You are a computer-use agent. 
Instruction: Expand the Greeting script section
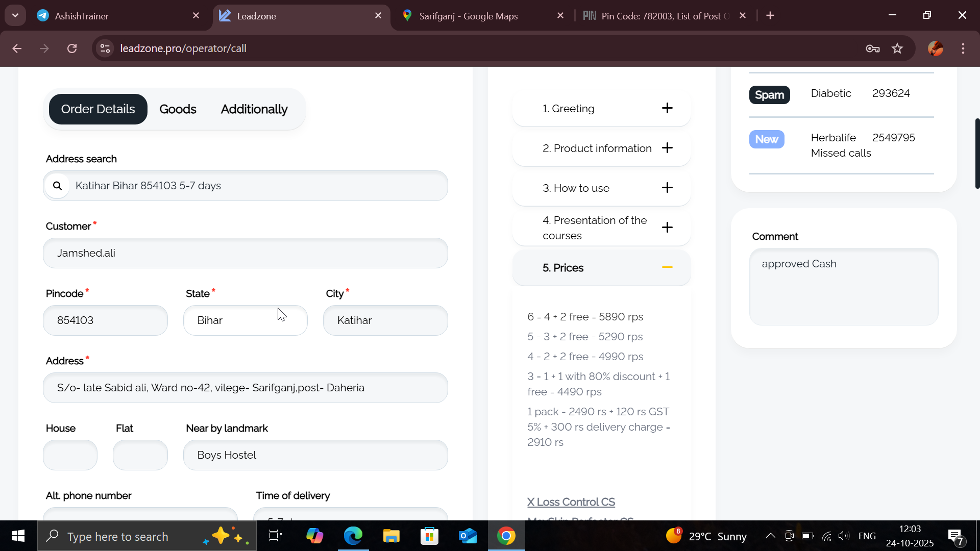click(667, 108)
